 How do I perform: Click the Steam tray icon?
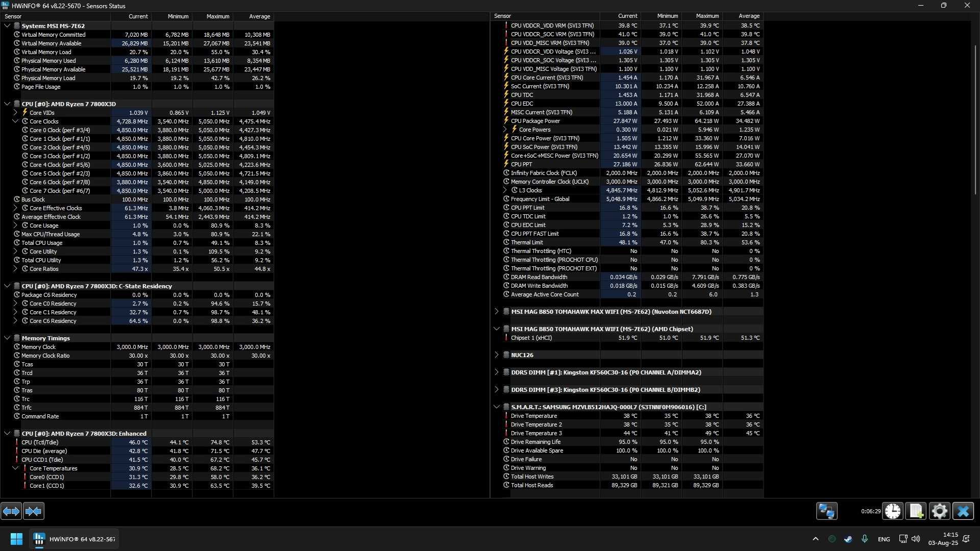point(848,539)
